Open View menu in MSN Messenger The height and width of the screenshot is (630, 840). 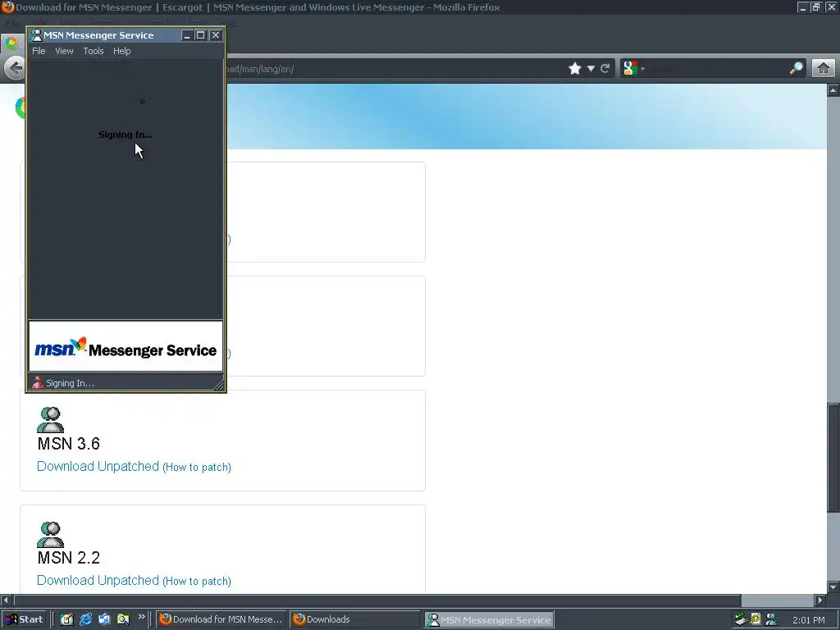pos(64,51)
